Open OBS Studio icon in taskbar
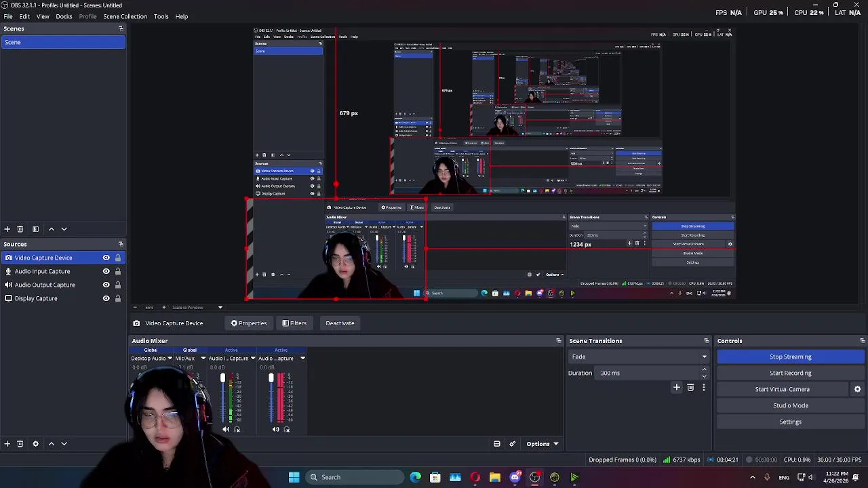Viewport: 868px width, 488px height. (x=534, y=477)
